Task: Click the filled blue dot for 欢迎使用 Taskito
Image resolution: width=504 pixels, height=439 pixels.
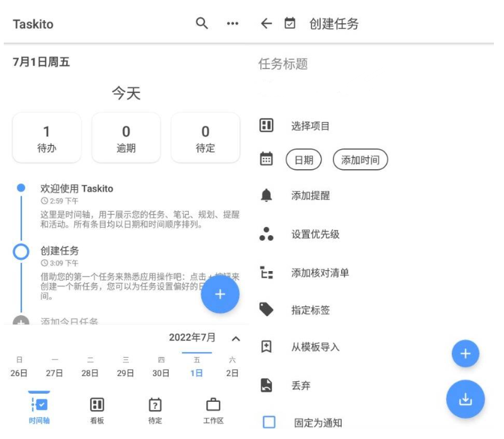Action: click(21, 187)
